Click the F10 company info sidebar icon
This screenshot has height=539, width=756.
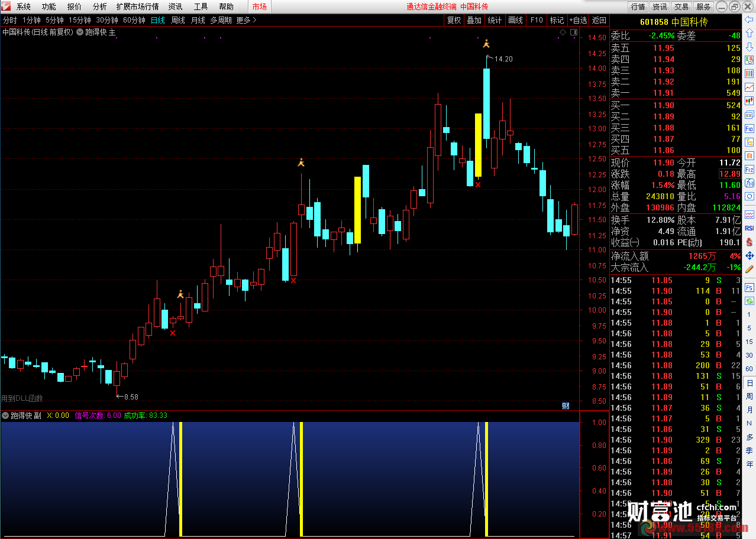[x=749, y=128]
